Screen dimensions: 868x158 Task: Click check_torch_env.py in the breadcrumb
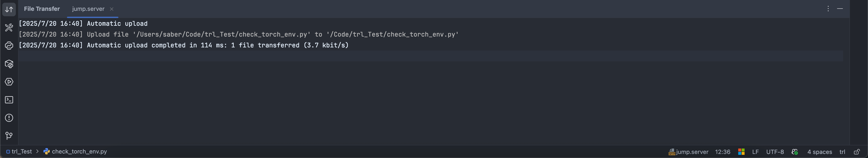(x=79, y=152)
